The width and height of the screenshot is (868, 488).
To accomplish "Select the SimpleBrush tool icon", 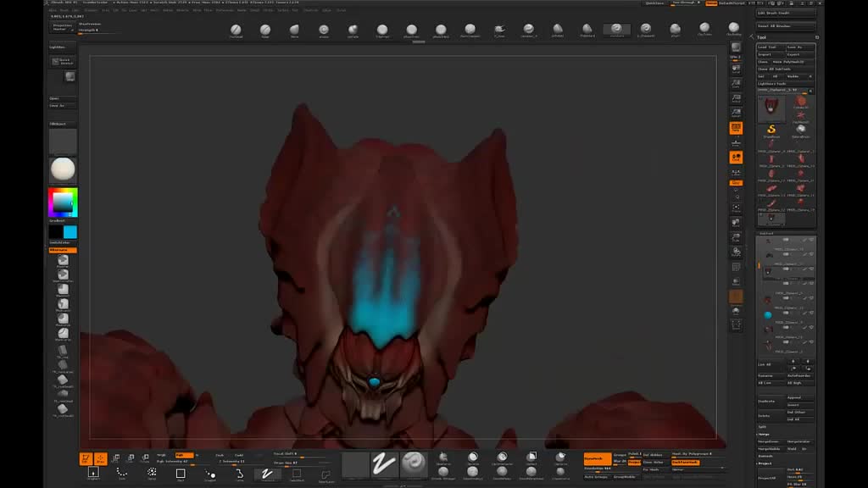I will [771, 130].
